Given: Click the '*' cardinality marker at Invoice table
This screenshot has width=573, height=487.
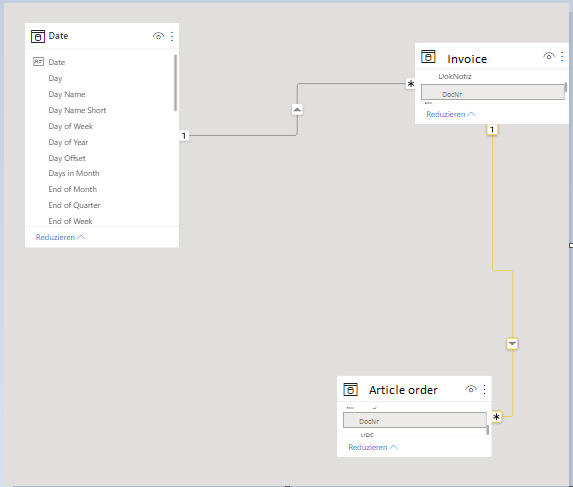Looking at the screenshot, I should click(411, 84).
